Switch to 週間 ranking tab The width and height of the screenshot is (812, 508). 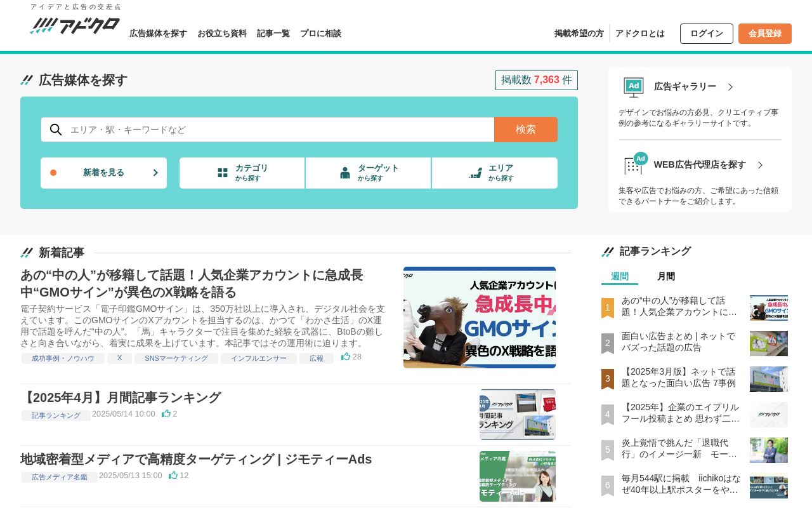[x=620, y=277]
